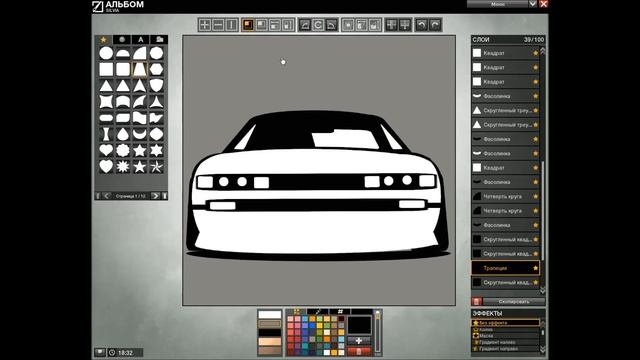Rotate the shape counter-clockwise using the toolbar
Image resolution: width=640 pixels, height=360 pixels.
click(304, 25)
